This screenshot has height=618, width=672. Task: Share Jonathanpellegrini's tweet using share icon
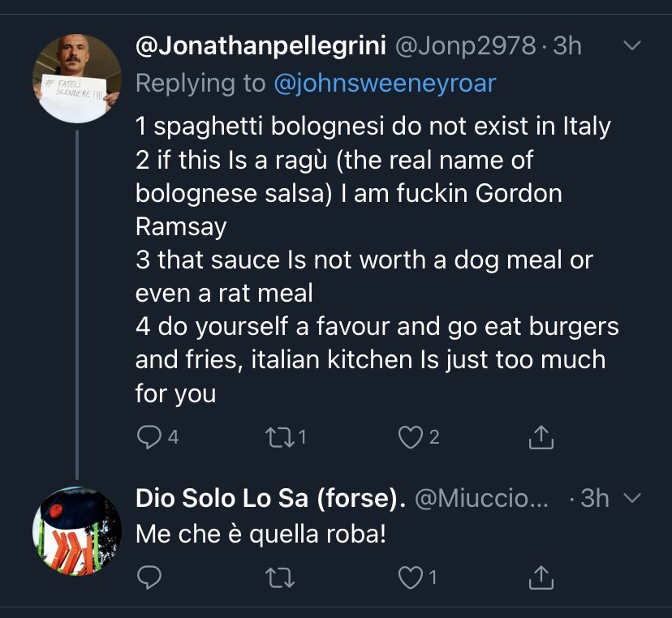click(541, 438)
